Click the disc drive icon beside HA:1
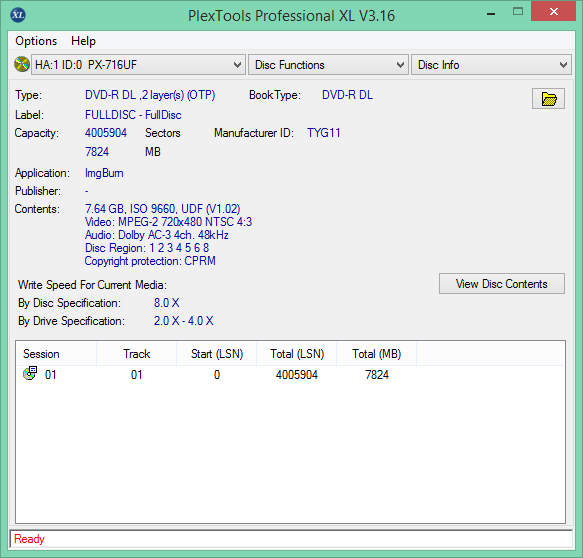Screen dimensions: 583x558 [22, 64]
